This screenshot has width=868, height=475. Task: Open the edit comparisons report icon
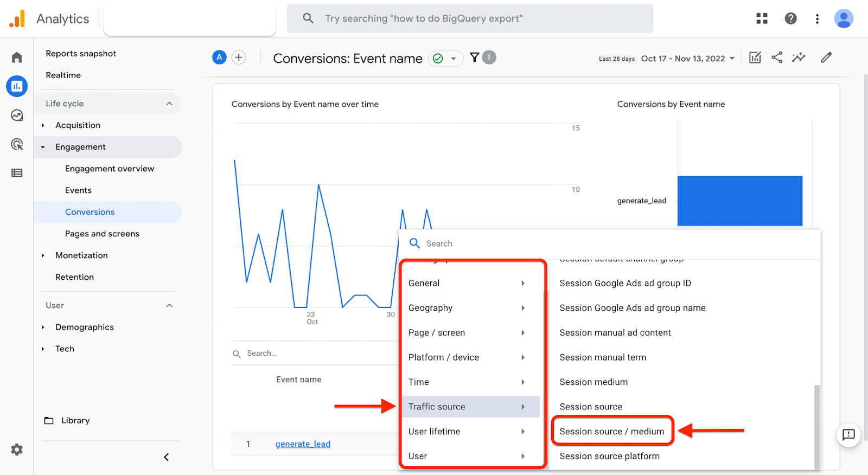pos(755,57)
